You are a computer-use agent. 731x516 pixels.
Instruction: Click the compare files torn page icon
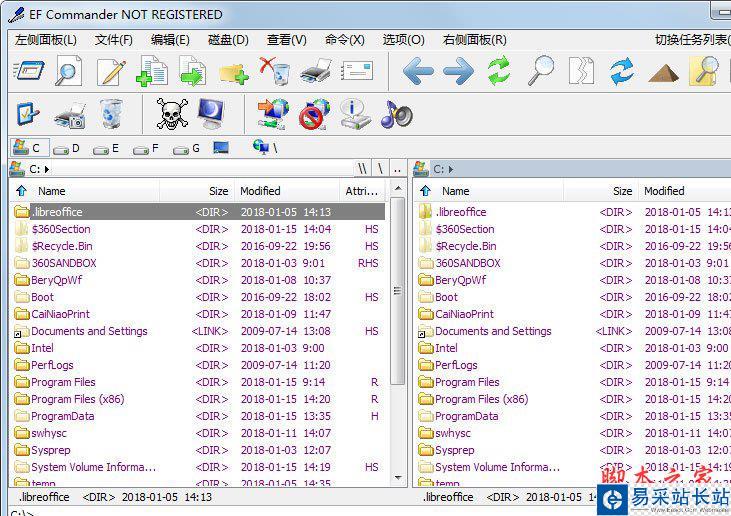(581, 71)
